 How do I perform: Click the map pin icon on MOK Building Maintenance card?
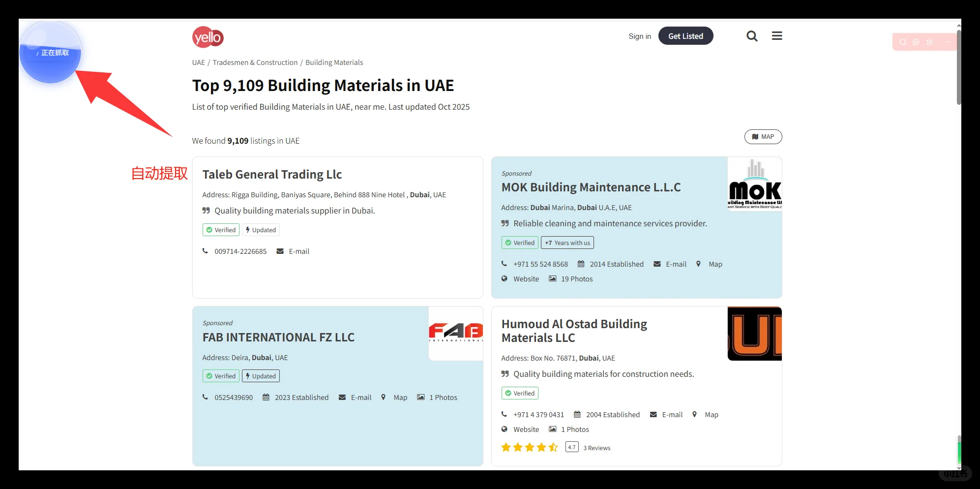[x=698, y=264]
